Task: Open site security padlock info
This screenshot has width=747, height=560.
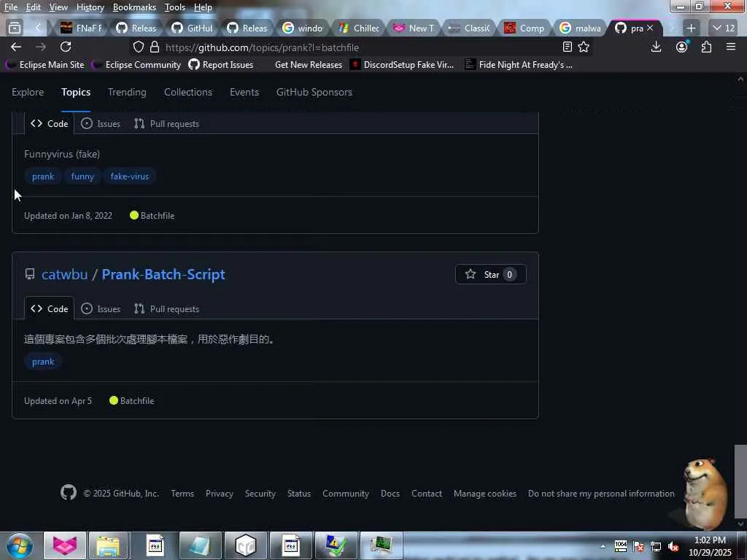Action: 155,47
